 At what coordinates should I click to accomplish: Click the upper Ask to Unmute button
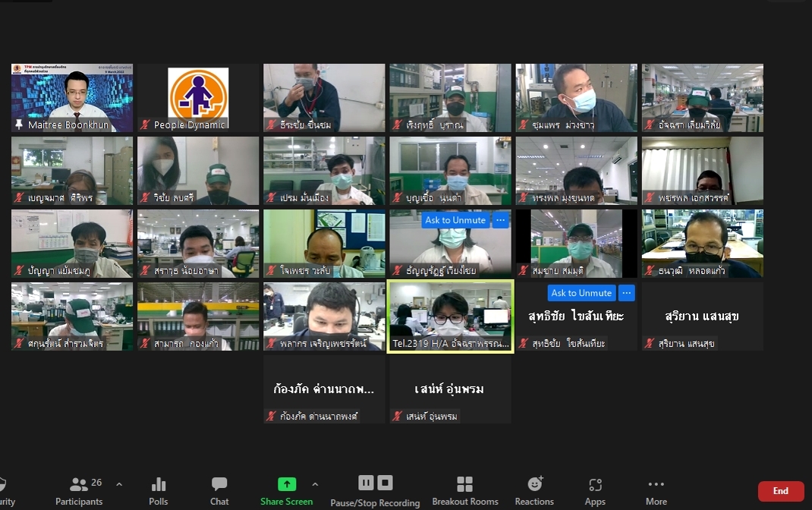point(455,220)
